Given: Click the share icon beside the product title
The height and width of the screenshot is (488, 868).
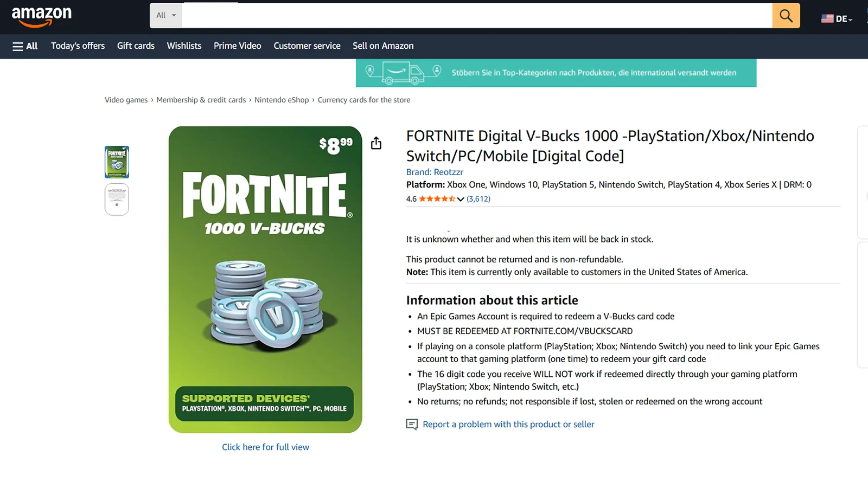Looking at the screenshot, I should click(x=376, y=143).
